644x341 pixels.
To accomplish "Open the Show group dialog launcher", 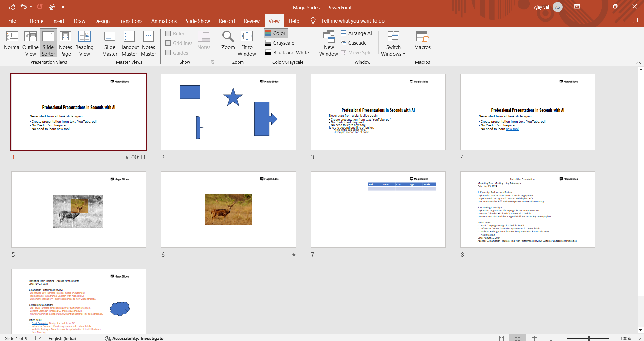I will click(213, 62).
